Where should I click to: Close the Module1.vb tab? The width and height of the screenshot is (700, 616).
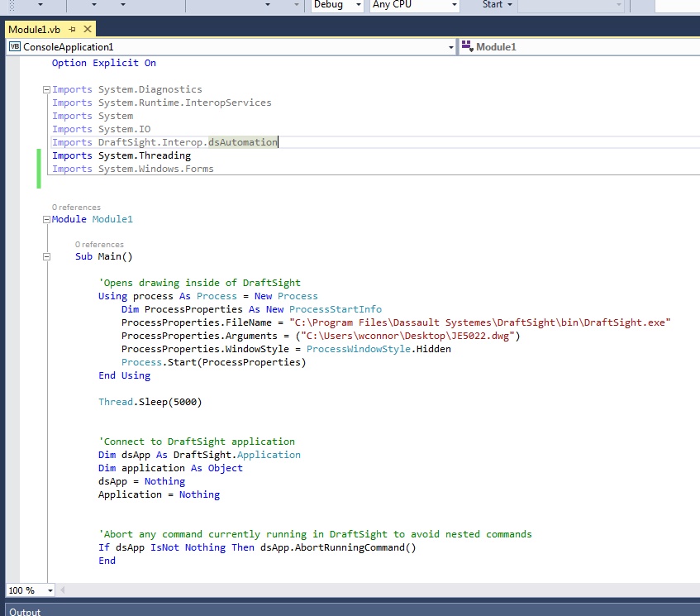(x=88, y=29)
